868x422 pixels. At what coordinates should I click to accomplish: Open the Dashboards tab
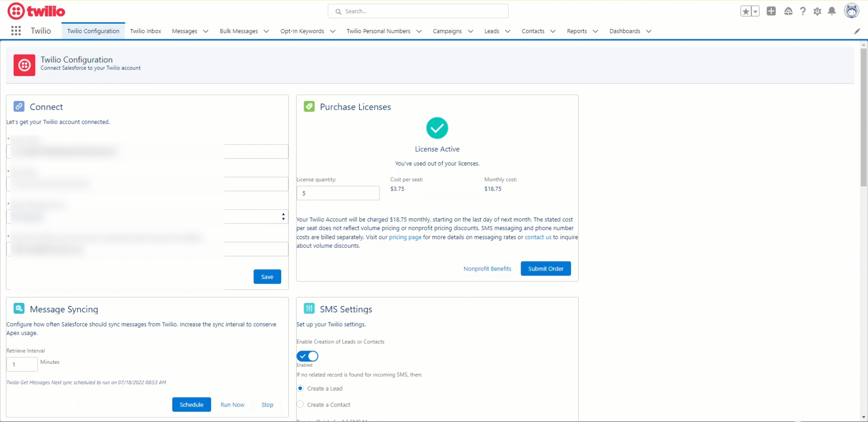(625, 31)
